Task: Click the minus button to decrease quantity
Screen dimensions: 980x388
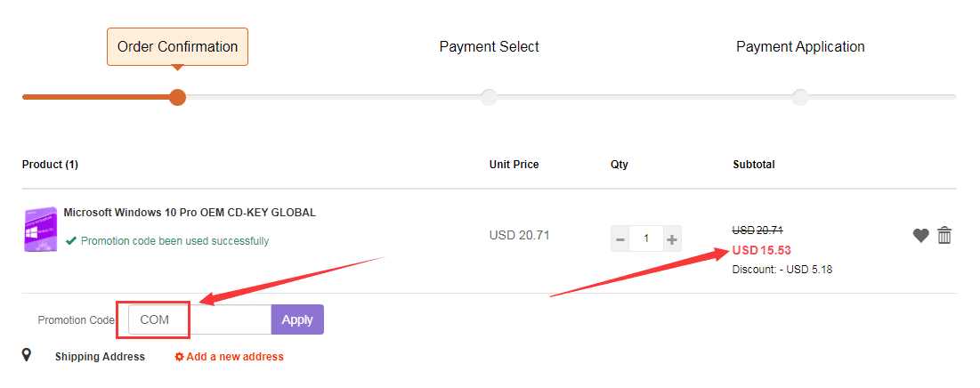Action: point(620,238)
